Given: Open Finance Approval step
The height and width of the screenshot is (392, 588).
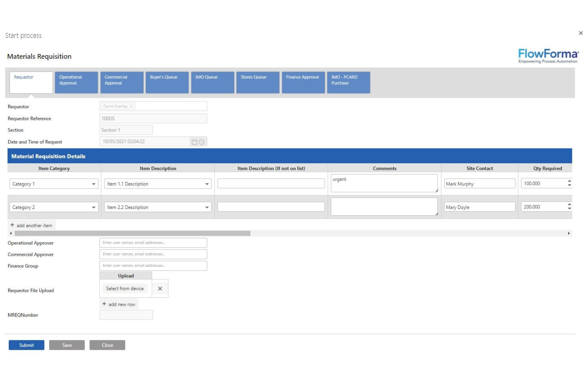Looking at the screenshot, I should click(303, 82).
